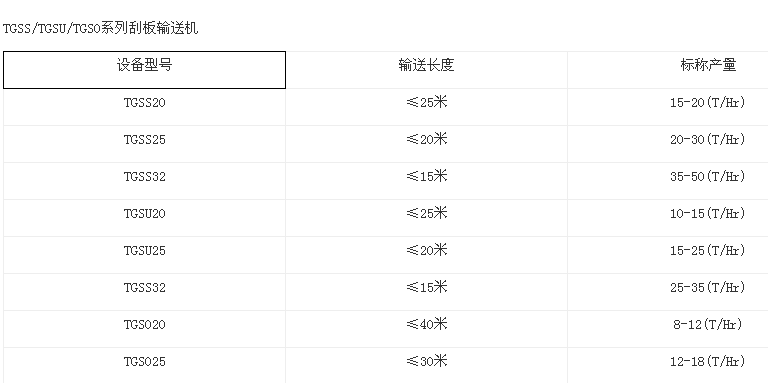Select the TGSU20 model cell
The height and width of the screenshot is (383, 768).
coord(144,218)
